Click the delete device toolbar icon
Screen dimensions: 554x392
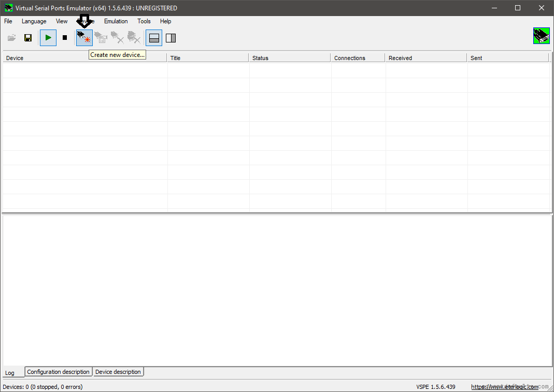click(x=117, y=38)
